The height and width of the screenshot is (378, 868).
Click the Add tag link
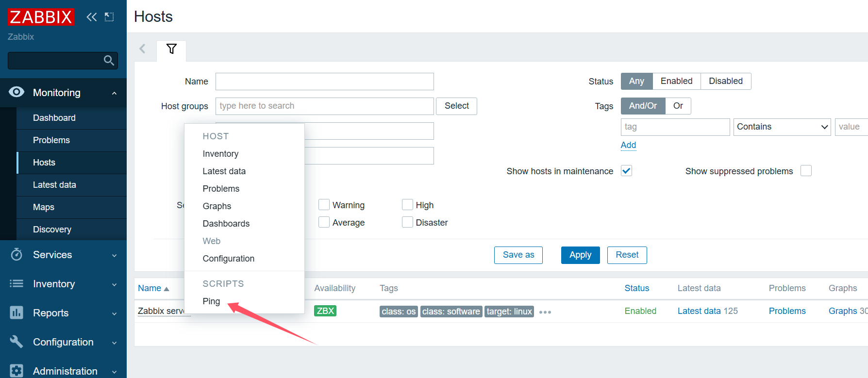click(x=628, y=145)
